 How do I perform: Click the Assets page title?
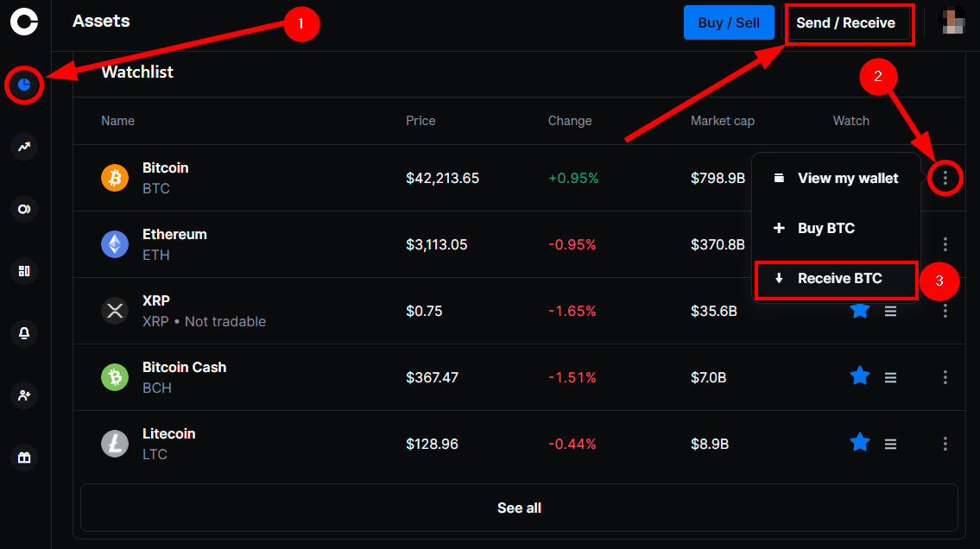point(101,22)
